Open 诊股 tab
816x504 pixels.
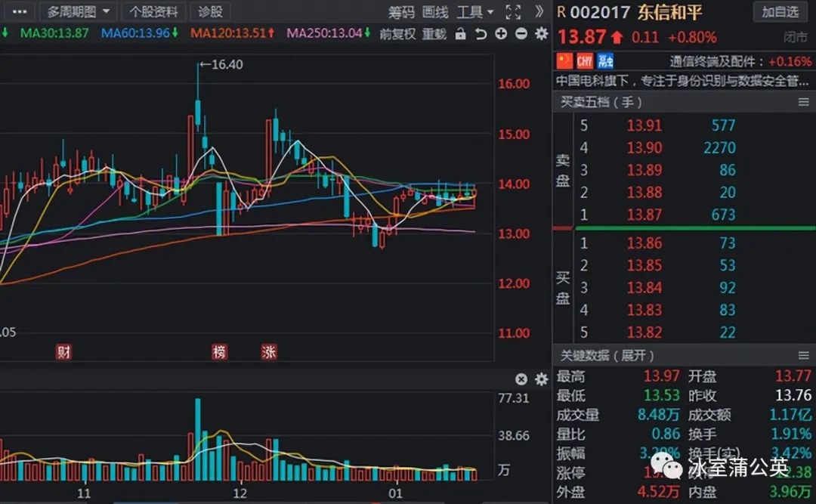tap(210, 11)
